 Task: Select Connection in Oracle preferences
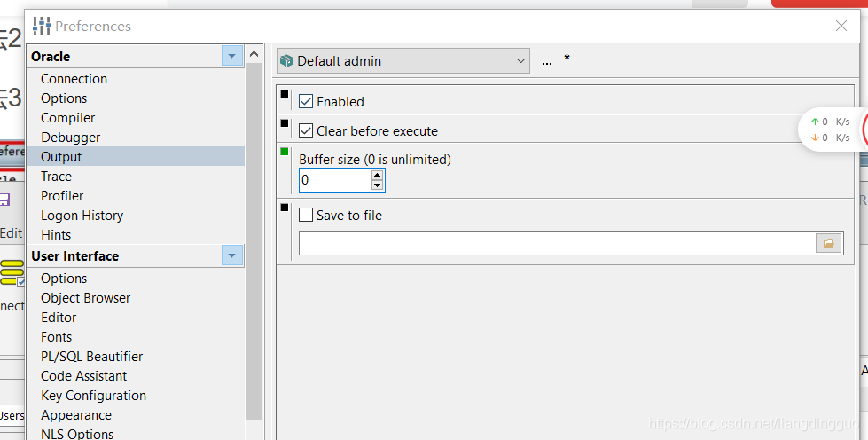pos(74,79)
